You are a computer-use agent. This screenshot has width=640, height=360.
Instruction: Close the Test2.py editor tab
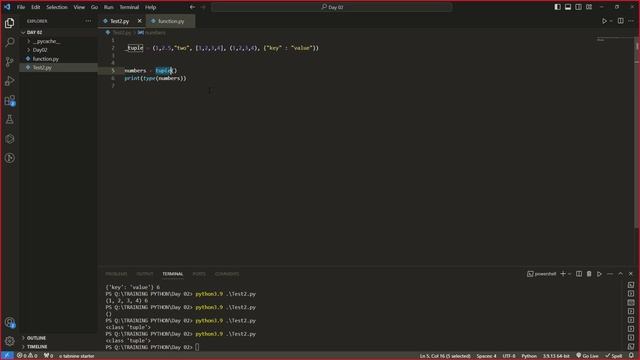pos(140,21)
